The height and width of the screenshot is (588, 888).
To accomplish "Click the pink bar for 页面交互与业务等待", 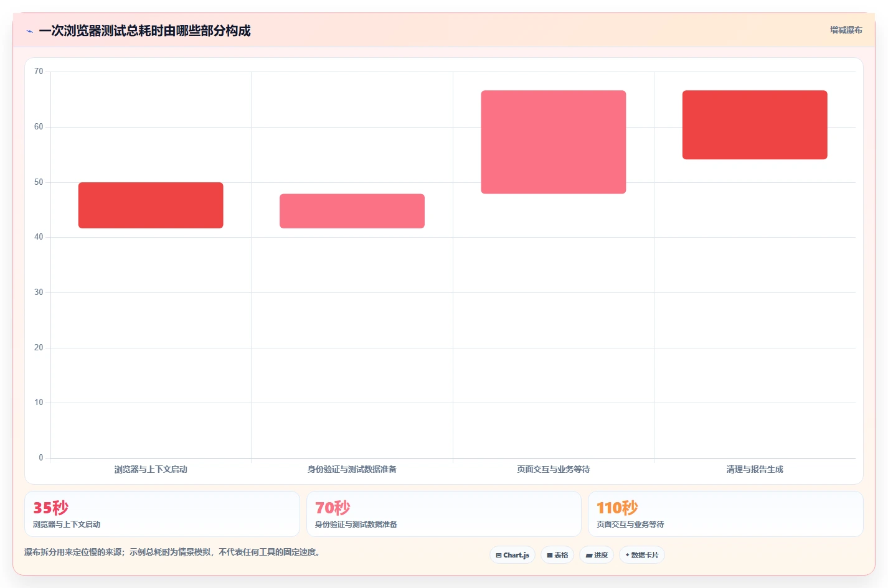I will (x=554, y=142).
